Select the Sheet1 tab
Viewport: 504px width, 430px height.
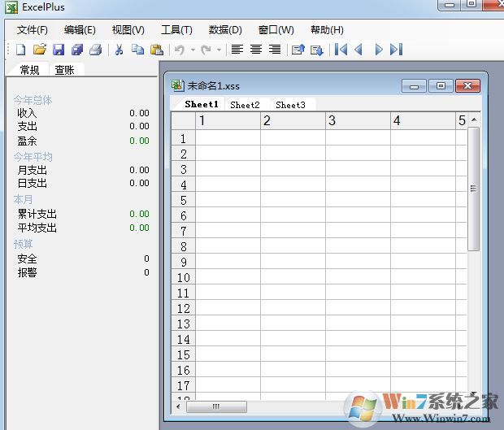(x=202, y=104)
